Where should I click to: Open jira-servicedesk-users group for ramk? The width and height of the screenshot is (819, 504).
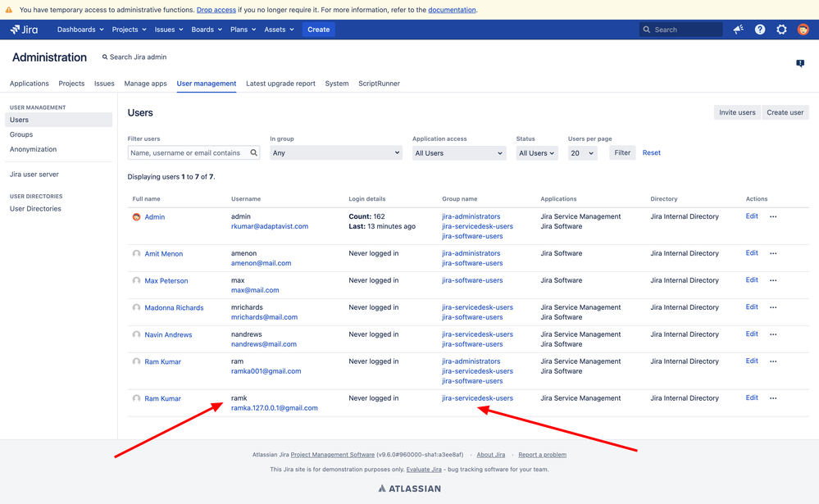477,398
